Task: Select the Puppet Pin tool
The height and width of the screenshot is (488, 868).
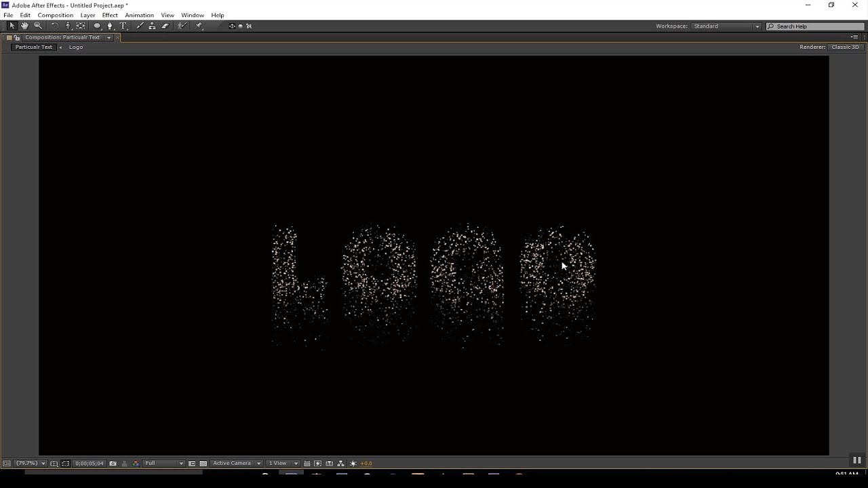Action: point(199,26)
